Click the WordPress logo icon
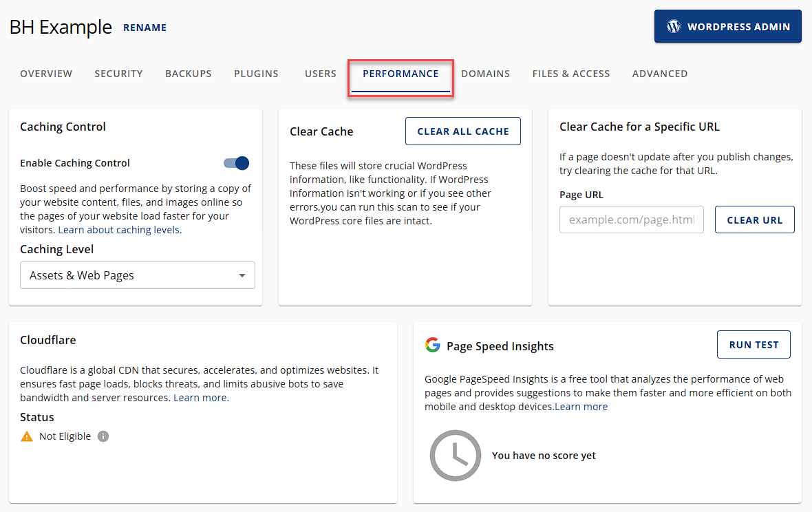The image size is (812, 512). (674, 27)
